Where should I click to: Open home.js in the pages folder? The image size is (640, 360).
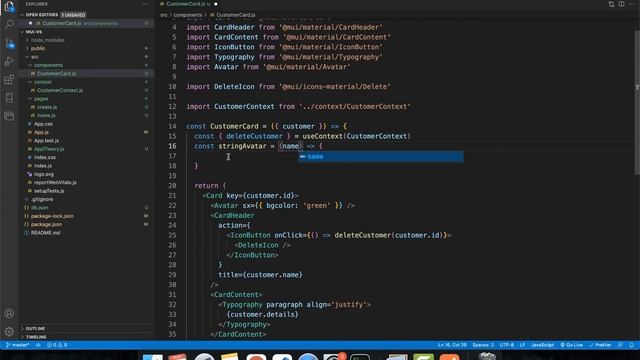[46, 116]
